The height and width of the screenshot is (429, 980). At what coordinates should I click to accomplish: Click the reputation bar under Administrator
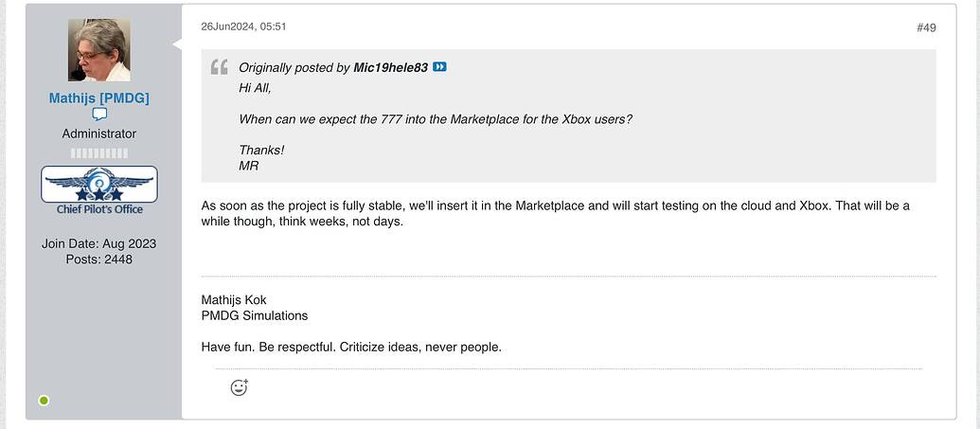click(x=99, y=152)
